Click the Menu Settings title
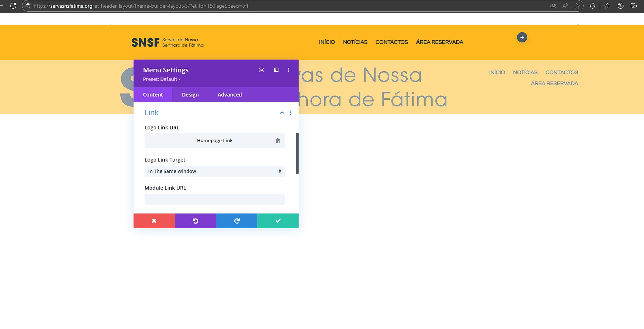Screen dimensions: 644x329 tap(166, 70)
